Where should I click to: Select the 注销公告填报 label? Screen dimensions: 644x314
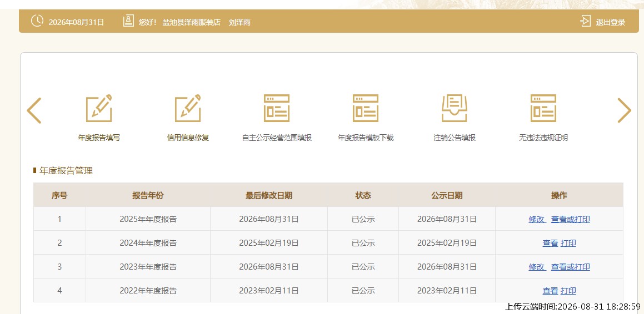pyautogui.click(x=455, y=138)
